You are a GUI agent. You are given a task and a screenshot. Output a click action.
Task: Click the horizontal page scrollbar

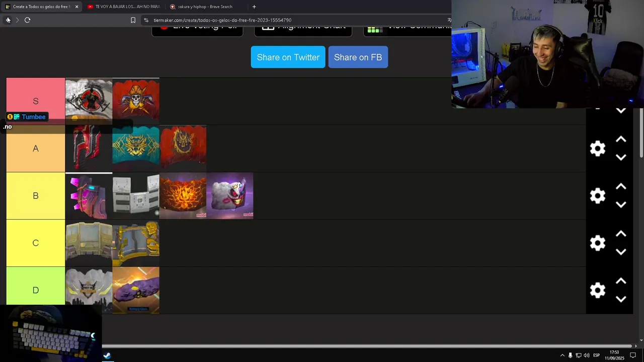click(x=367, y=346)
